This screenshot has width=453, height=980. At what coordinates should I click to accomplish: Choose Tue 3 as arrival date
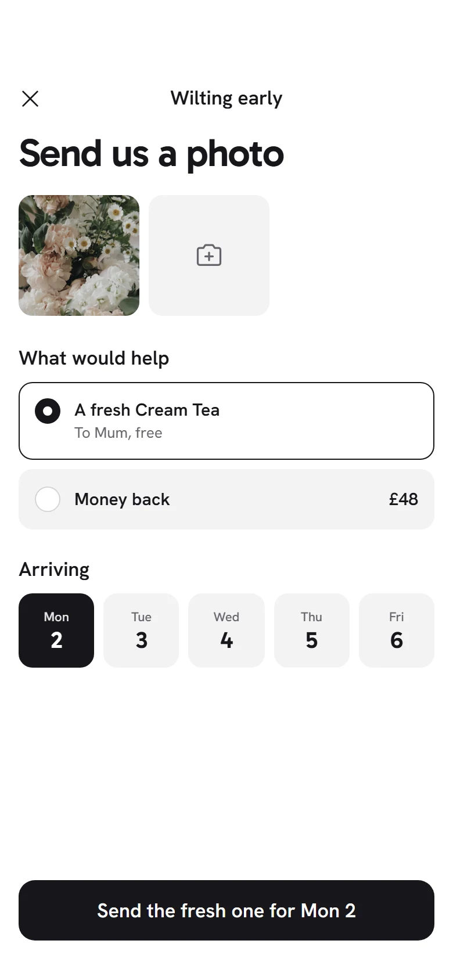[141, 630]
